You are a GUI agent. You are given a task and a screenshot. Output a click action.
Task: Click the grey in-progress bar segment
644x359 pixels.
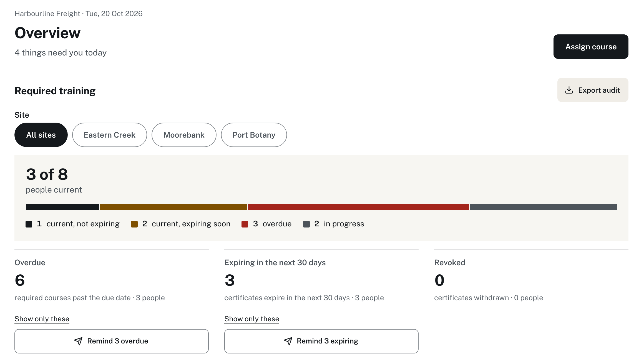(x=543, y=207)
